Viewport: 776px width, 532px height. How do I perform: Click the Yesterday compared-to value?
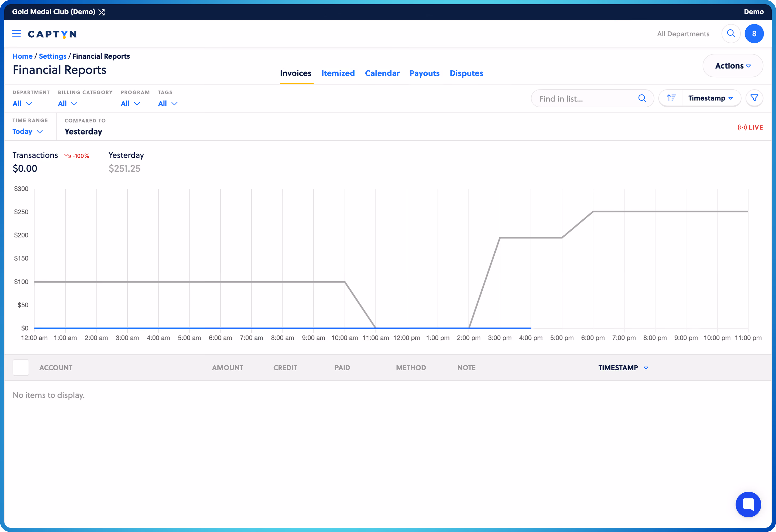pyautogui.click(x=83, y=132)
